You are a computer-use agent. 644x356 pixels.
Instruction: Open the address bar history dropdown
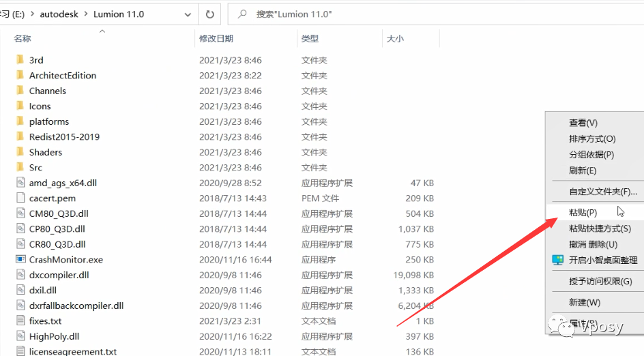188,14
